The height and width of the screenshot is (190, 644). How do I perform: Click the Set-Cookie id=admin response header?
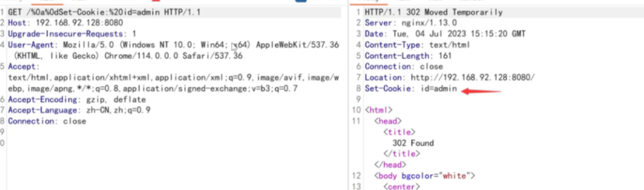(411, 89)
